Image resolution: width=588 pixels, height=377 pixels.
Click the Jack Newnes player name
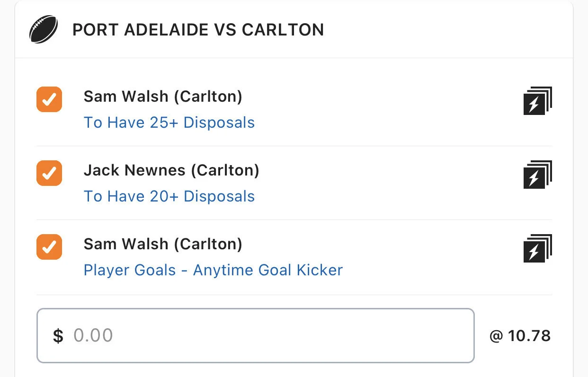click(134, 170)
